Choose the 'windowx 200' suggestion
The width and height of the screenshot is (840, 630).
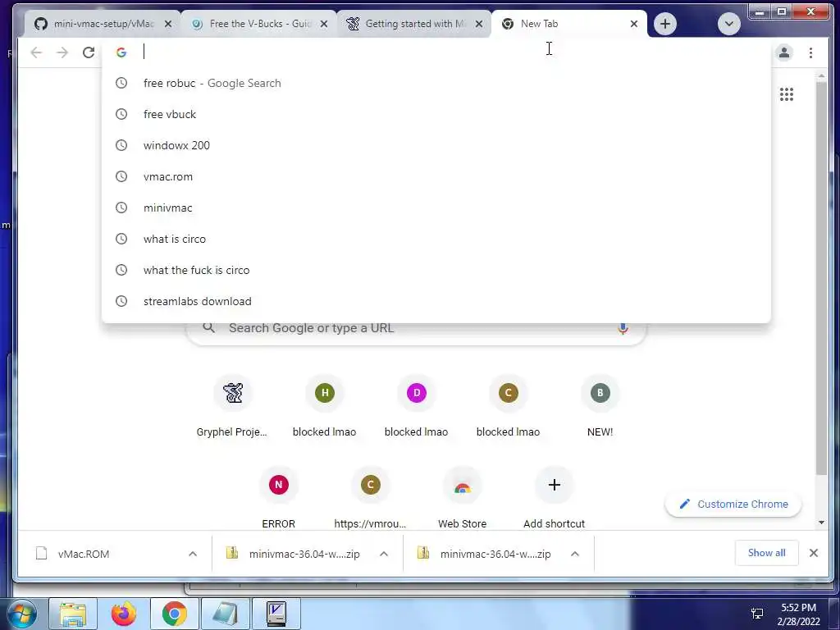click(436, 145)
